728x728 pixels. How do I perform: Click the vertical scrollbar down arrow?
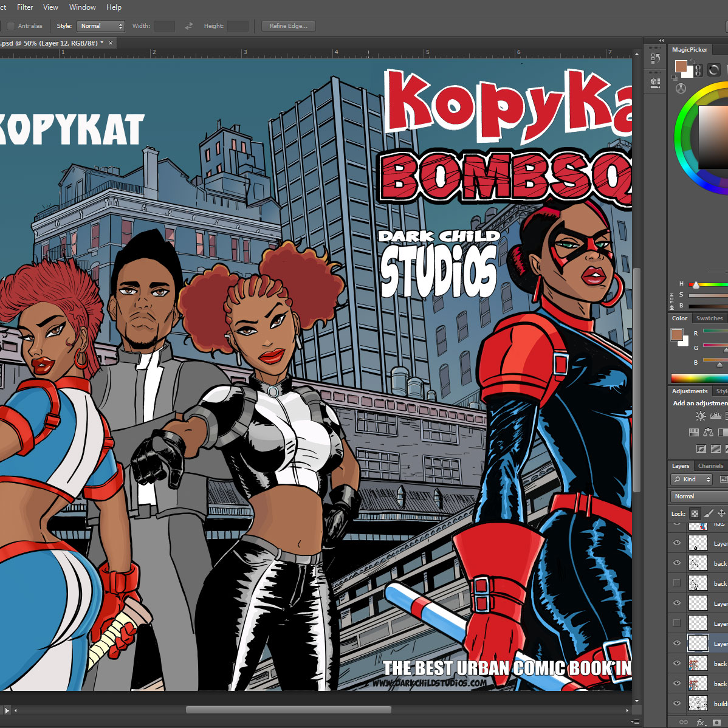click(x=636, y=701)
